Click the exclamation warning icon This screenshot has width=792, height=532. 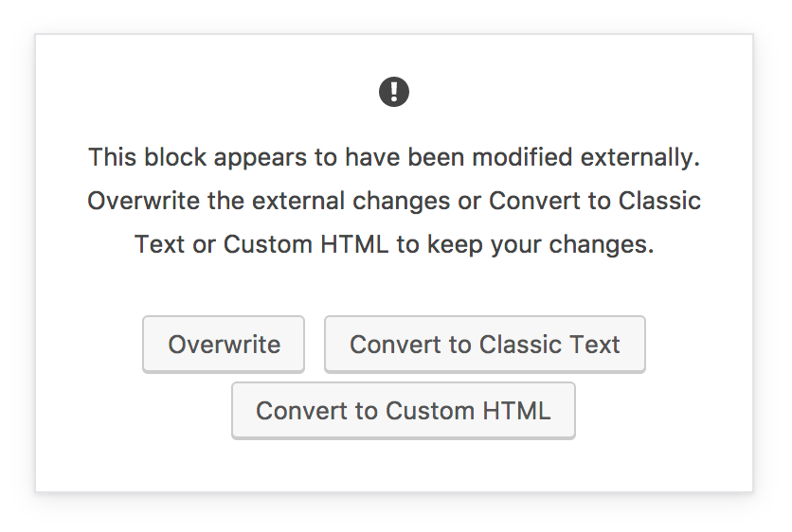pos(394,92)
